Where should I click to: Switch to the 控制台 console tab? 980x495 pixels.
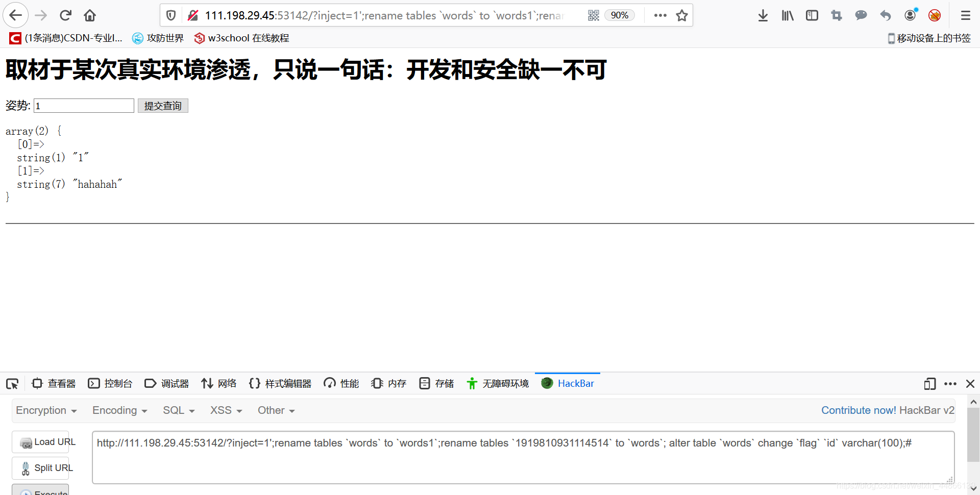[x=110, y=383]
